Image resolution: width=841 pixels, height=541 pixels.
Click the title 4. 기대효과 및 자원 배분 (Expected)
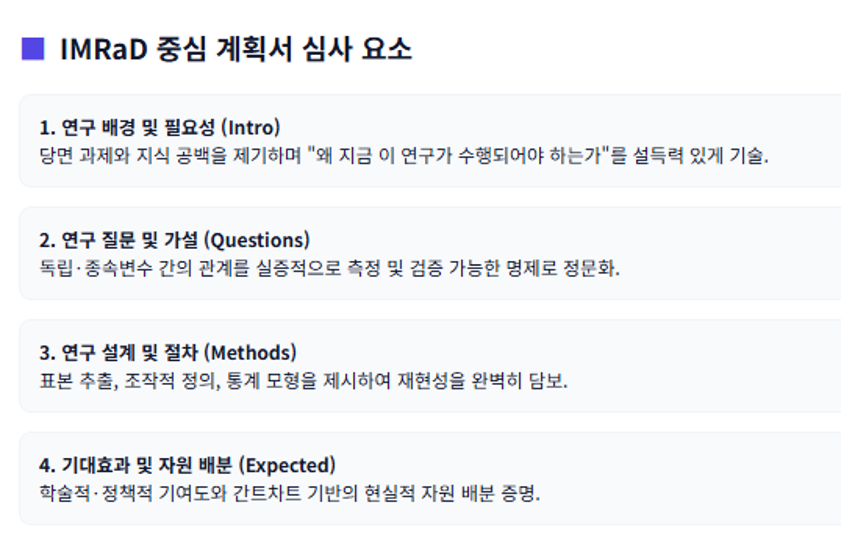pos(187,465)
